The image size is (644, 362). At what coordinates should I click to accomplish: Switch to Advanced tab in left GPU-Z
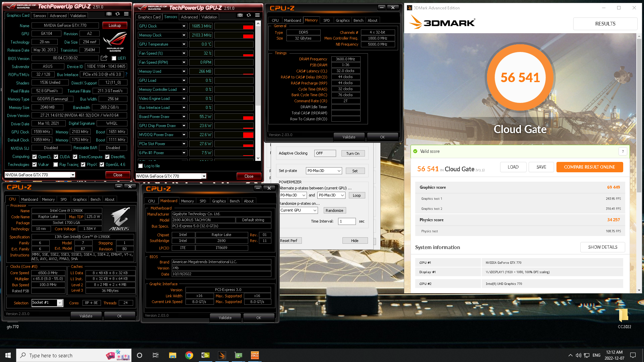[58, 16]
